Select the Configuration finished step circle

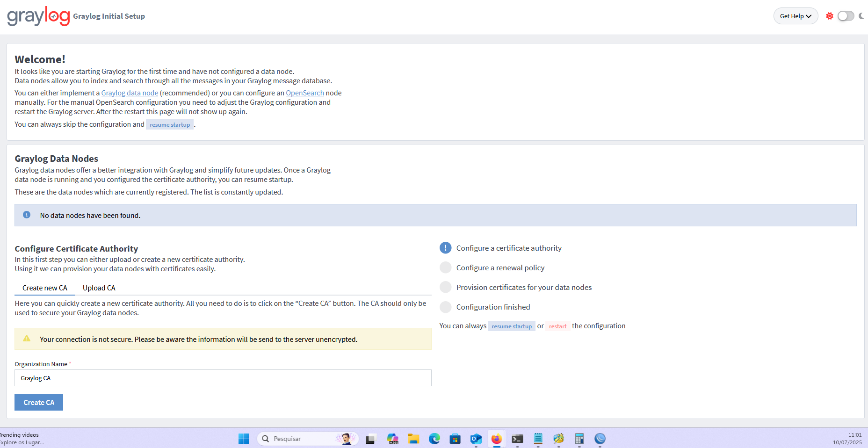(x=445, y=307)
